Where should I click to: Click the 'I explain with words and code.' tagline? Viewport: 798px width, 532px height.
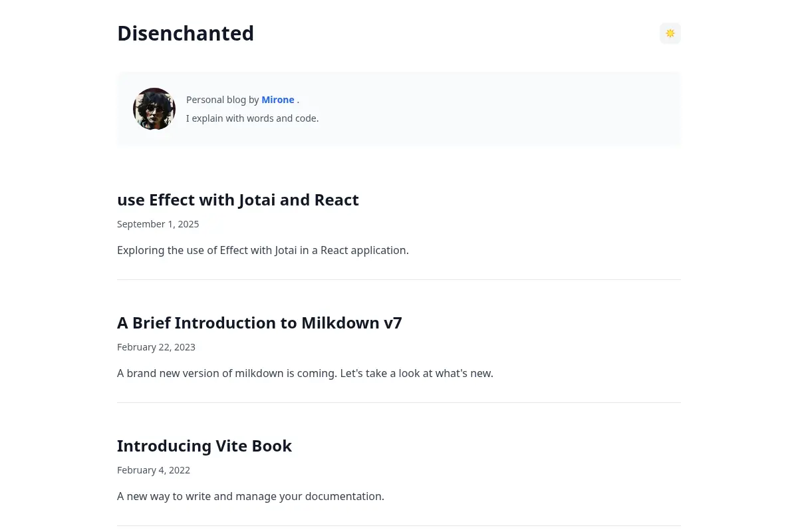coord(252,118)
